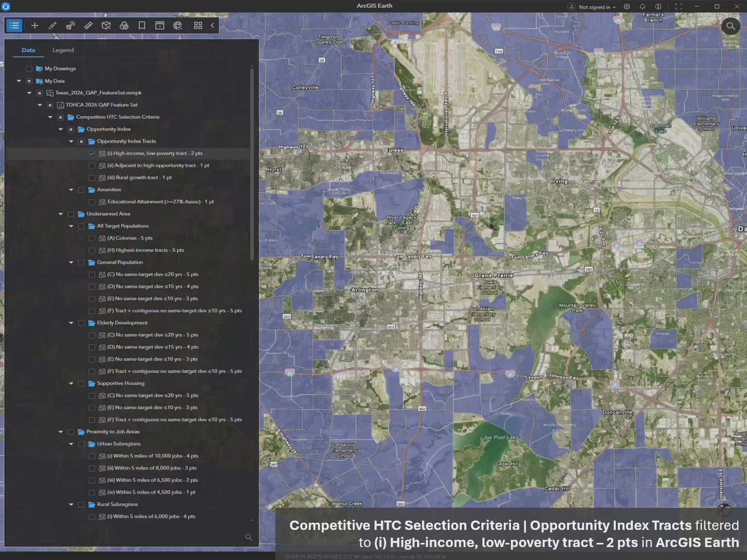The height and width of the screenshot is (560, 747).
Task: Click the Grand Prairie label on the map
Action: click(x=493, y=275)
